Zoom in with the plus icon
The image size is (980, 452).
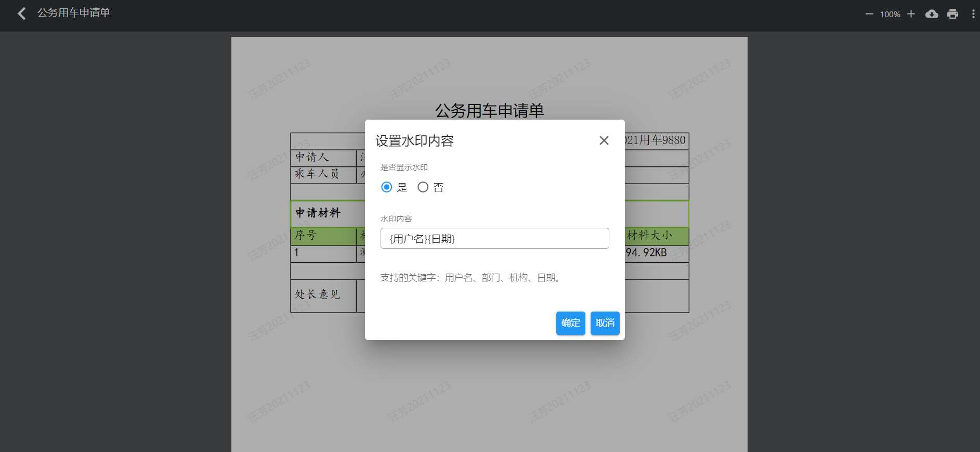pyautogui.click(x=911, y=14)
